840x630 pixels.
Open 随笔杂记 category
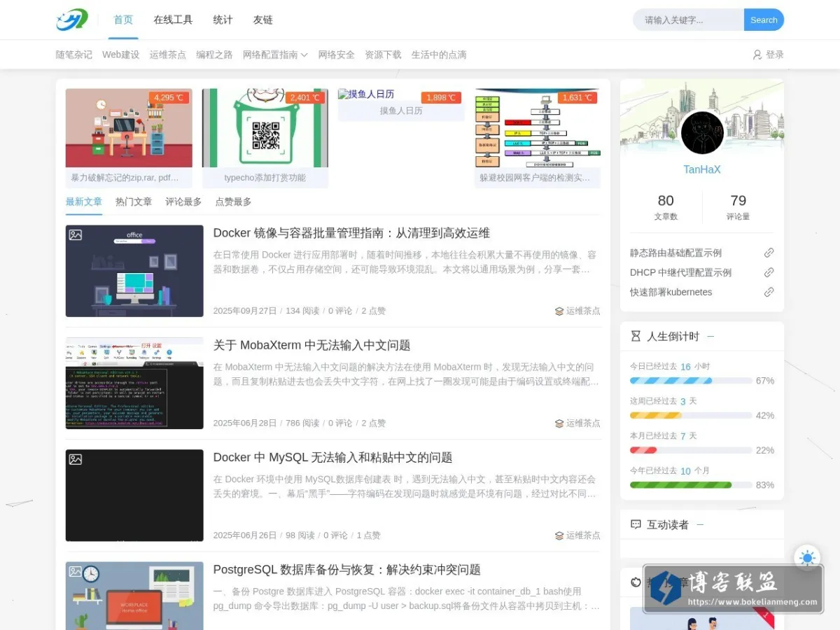click(74, 55)
